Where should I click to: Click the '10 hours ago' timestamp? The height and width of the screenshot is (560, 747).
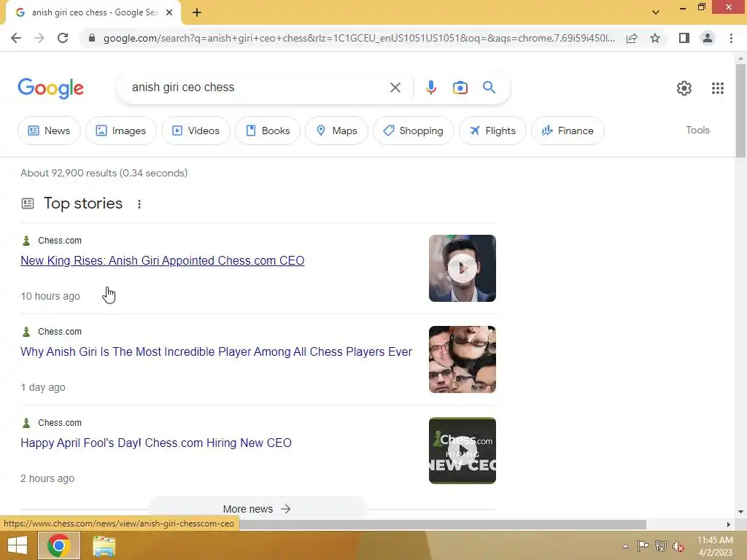point(50,296)
